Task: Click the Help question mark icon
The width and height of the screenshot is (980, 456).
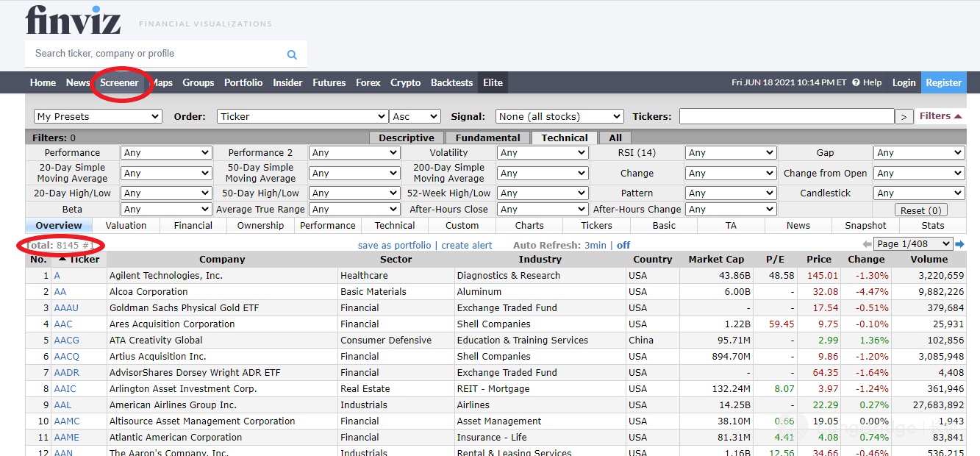Action: 856,82
